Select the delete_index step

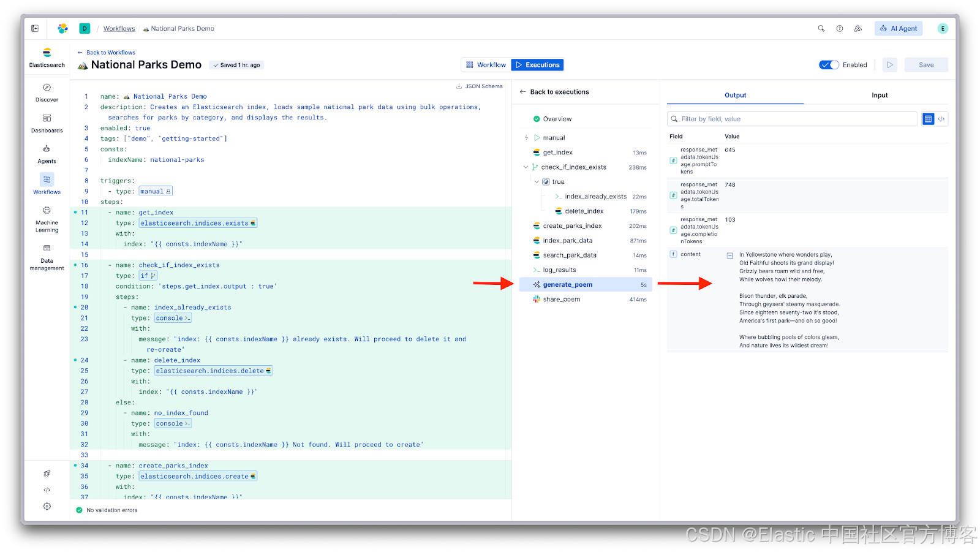tap(595, 211)
